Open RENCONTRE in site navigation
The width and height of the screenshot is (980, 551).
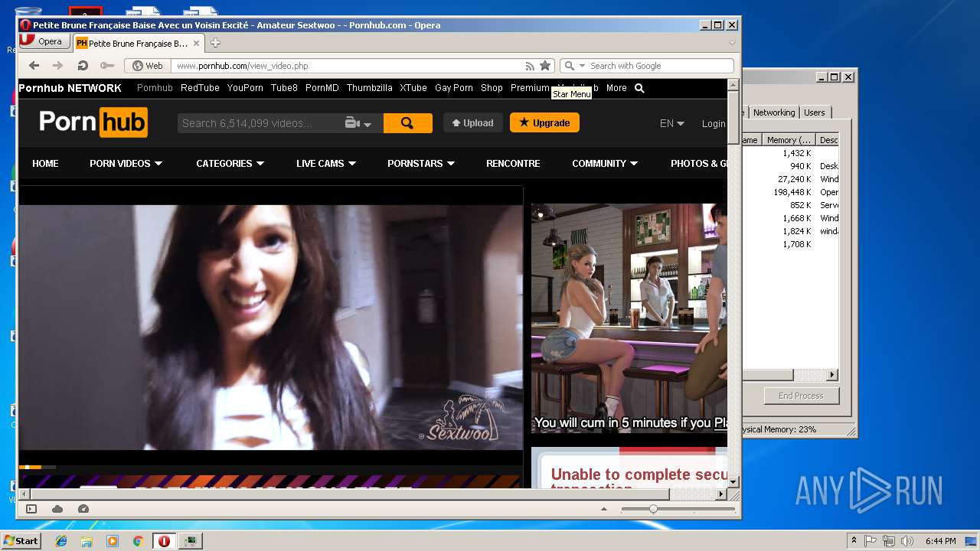(x=513, y=163)
